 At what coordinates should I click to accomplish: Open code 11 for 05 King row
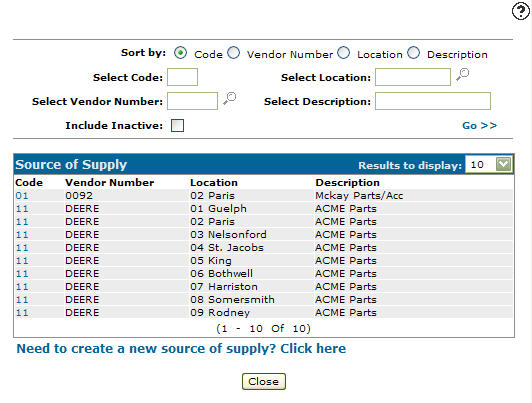pyautogui.click(x=22, y=261)
